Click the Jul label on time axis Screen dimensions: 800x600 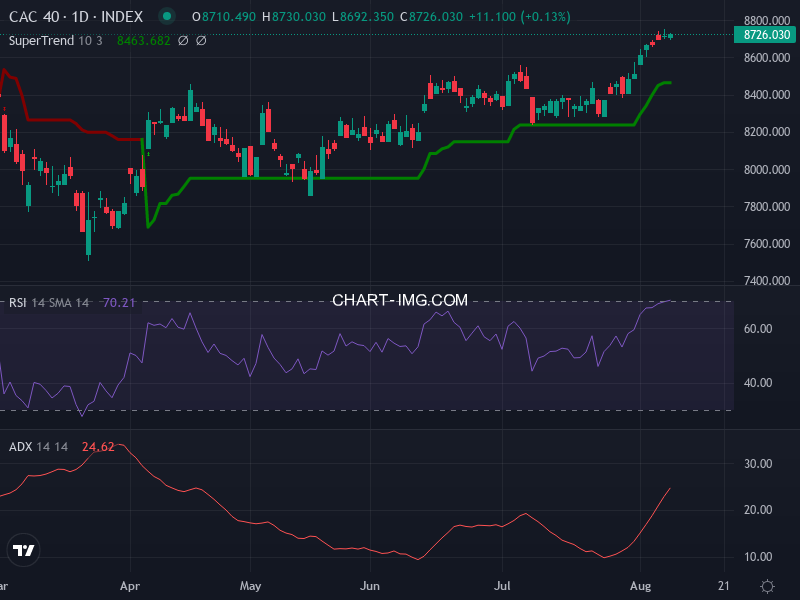[503, 586]
